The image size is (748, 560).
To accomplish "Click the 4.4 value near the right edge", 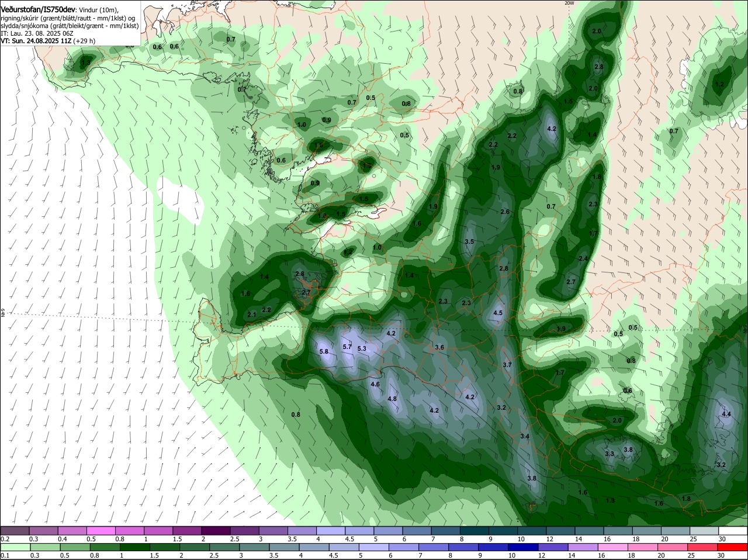I will [x=726, y=414].
